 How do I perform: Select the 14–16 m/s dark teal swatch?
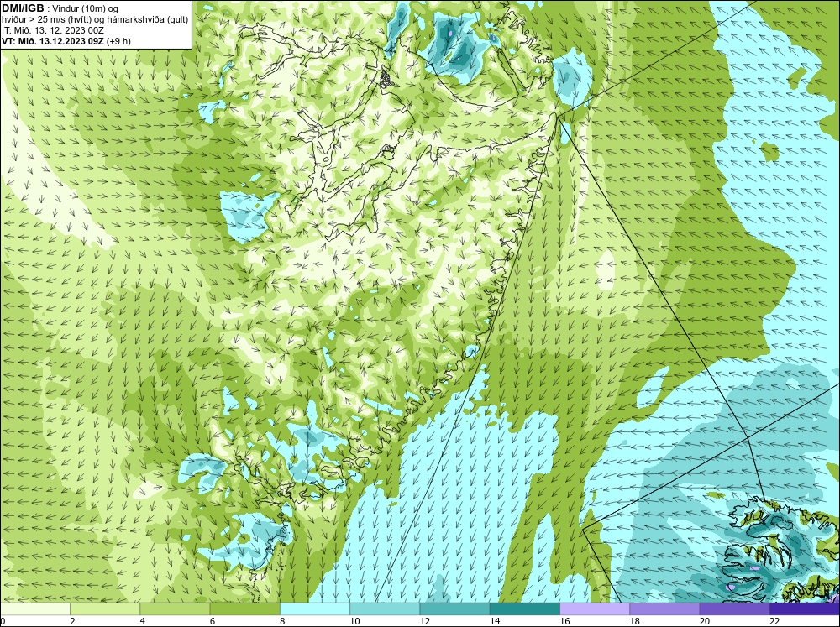pyautogui.click(x=525, y=609)
